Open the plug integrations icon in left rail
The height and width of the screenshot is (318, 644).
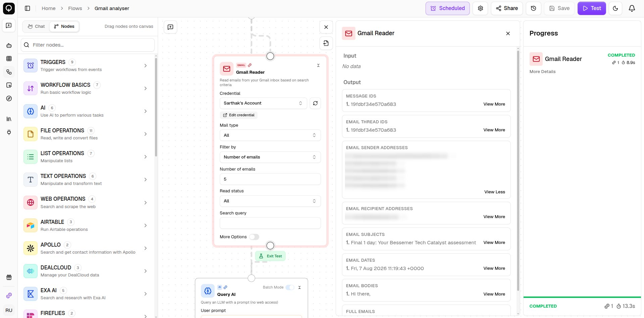(9, 132)
